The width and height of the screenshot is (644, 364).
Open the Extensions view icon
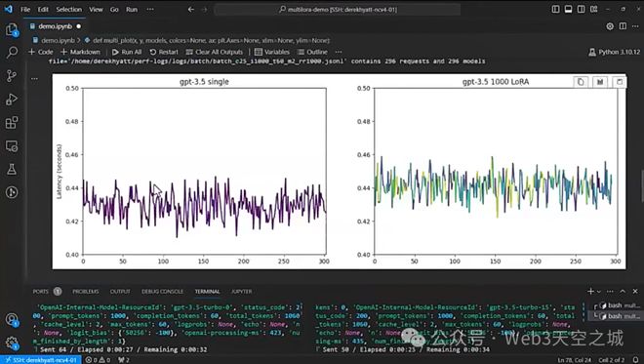click(x=12, y=122)
